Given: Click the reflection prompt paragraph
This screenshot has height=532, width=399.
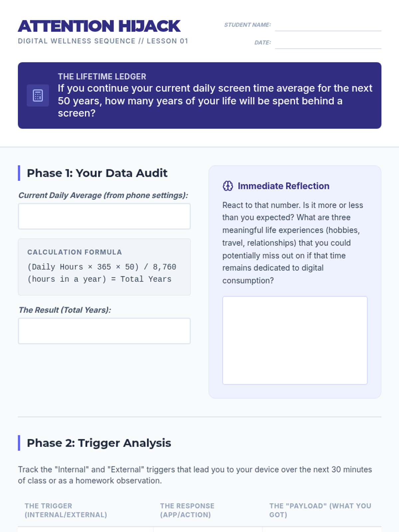Looking at the screenshot, I should [293, 243].
